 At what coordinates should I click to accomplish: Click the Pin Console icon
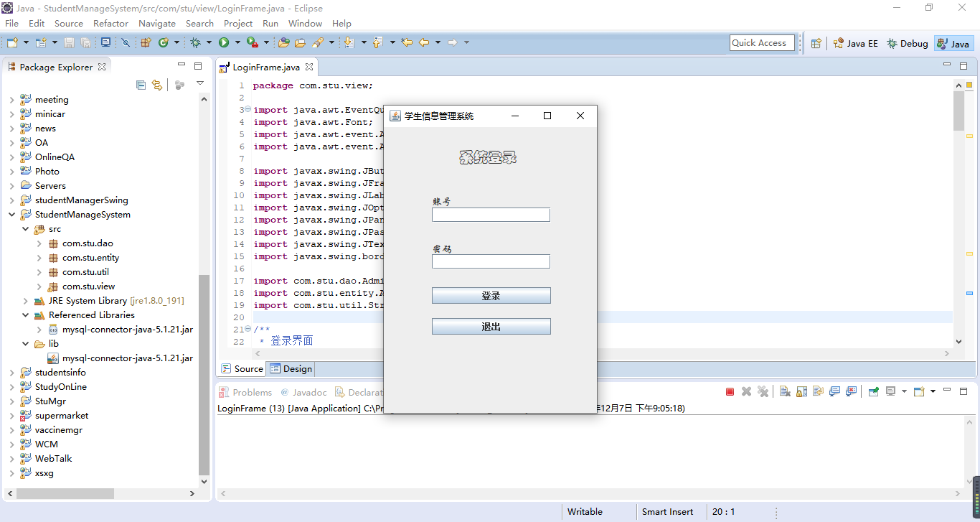click(873, 391)
